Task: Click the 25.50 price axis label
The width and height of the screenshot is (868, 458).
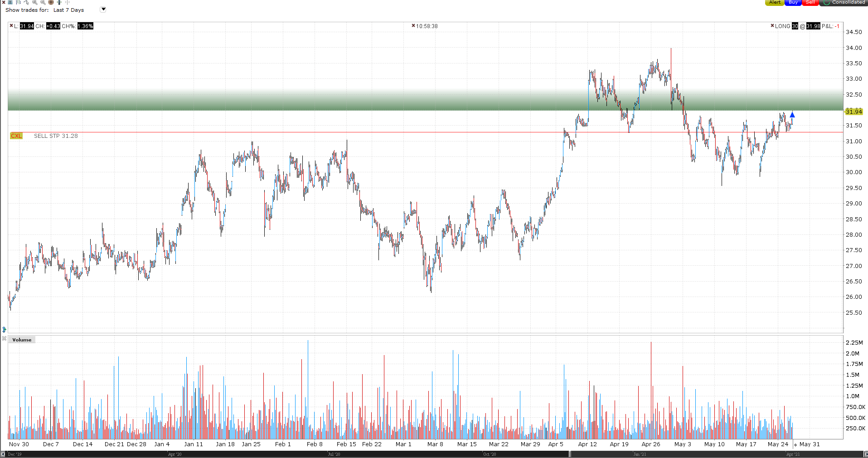Action: (854, 312)
